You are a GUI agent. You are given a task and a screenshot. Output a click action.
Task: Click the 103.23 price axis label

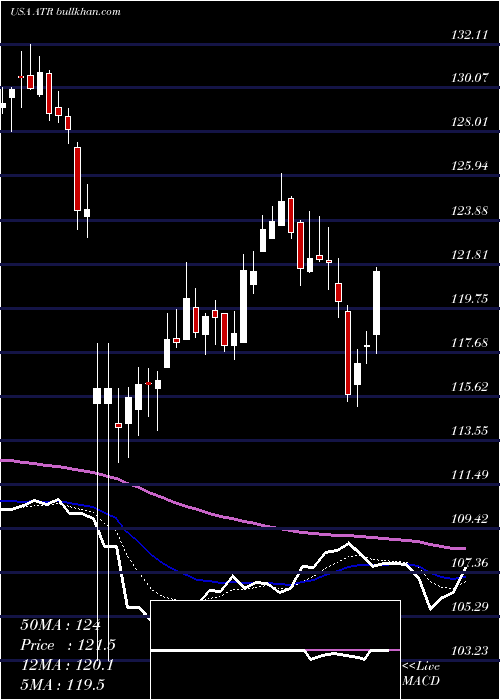coord(469,651)
